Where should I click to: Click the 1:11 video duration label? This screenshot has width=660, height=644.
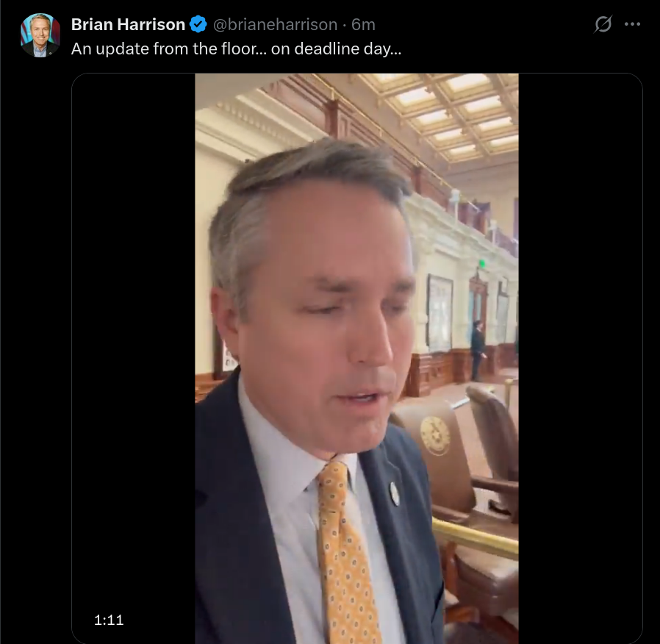point(109,620)
